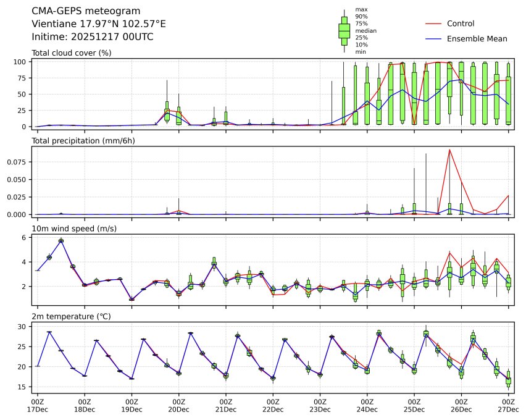
Task: Select the "Ensemble Mean" legend label
Action: point(477,38)
